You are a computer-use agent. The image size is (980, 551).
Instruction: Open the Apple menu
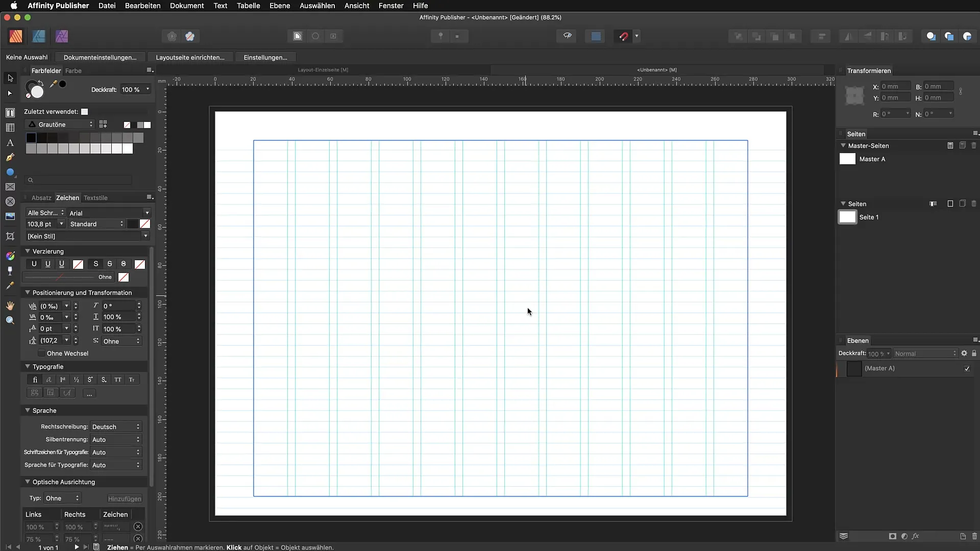tap(14, 6)
